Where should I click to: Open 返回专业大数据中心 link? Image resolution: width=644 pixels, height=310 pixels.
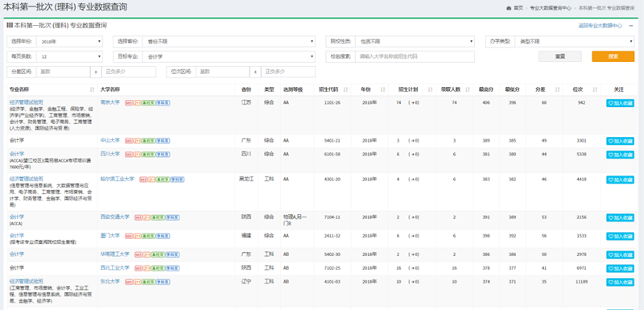click(x=600, y=26)
